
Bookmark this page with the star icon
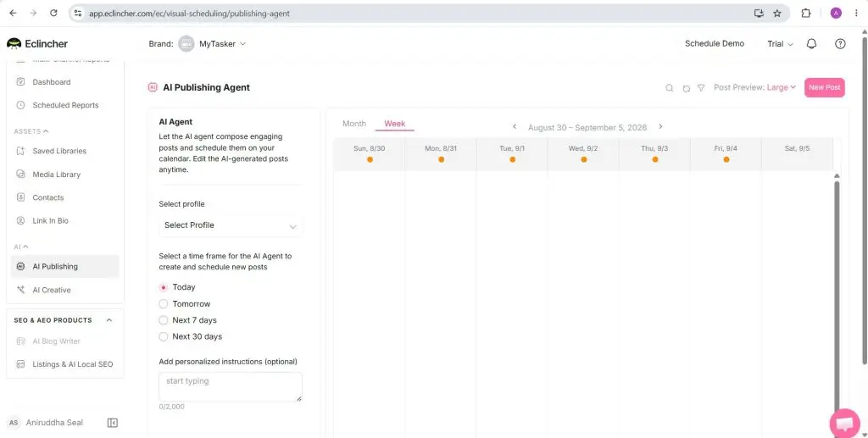tap(777, 14)
